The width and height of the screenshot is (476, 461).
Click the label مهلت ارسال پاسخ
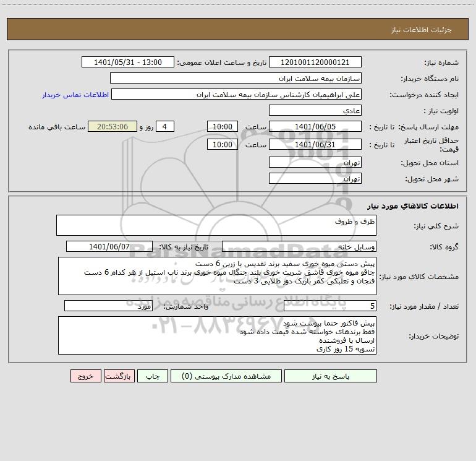click(428, 127)
